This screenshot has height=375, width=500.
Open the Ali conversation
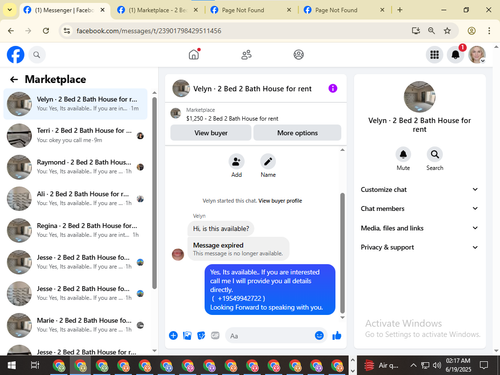pos(75,199)
